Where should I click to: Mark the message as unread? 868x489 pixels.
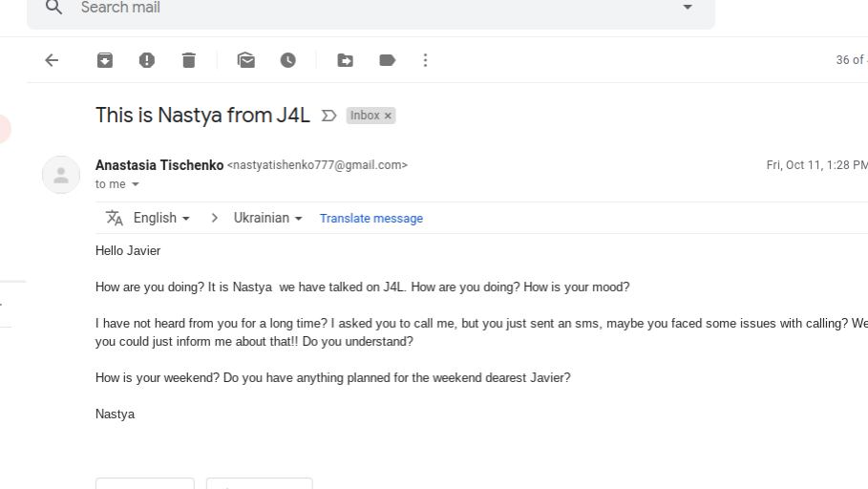(245, 60)
